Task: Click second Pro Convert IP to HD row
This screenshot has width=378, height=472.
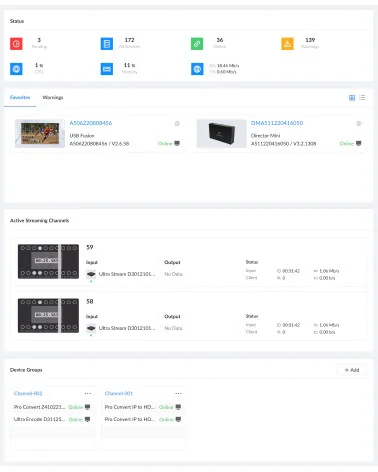Action: tap(143, 419)
